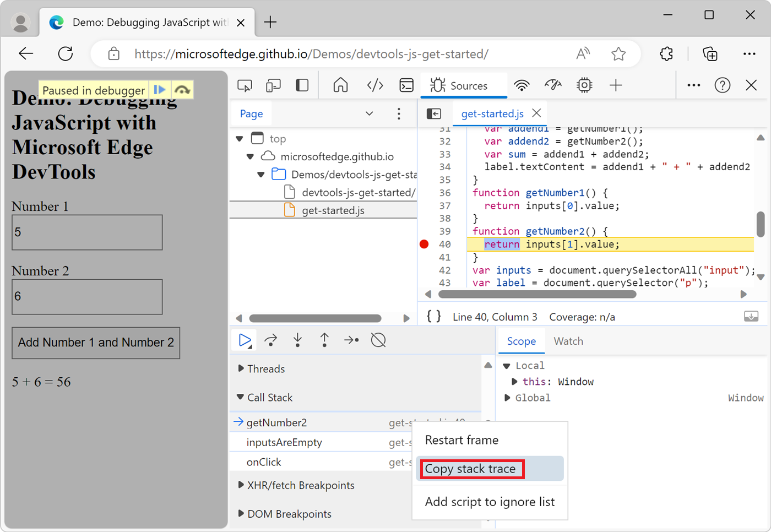Click the Number 1 input field
This screenshot has width=771, height=532.
(x=87, y=232)
